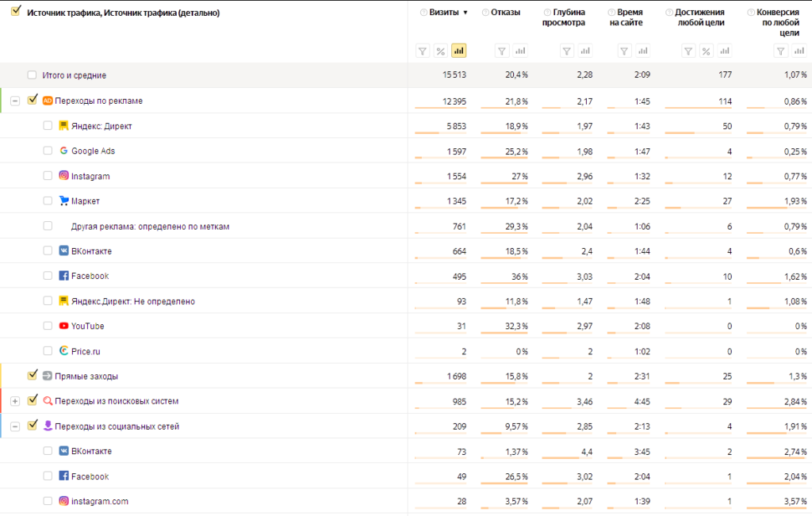Toggle percent icon under Достижения любой цели
This screenshot has height=516, width=812.
coord(707,51)
